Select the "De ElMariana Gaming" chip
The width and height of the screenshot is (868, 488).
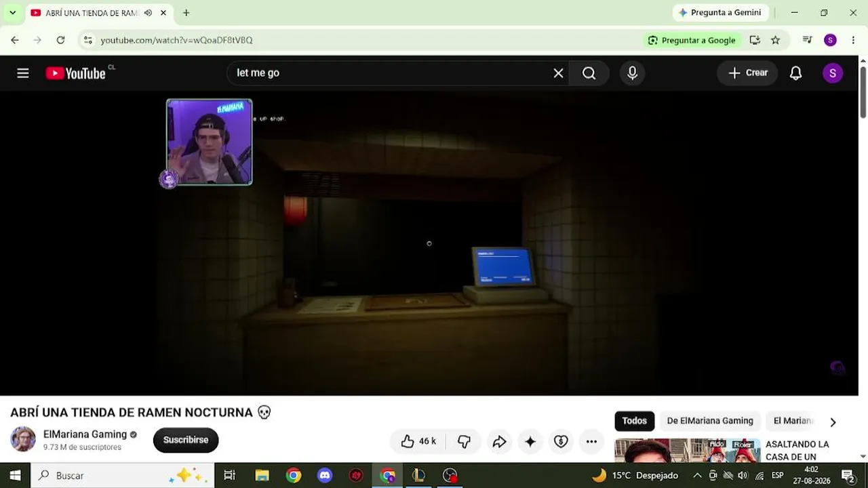pyautogui.click(x=710, y=421)
